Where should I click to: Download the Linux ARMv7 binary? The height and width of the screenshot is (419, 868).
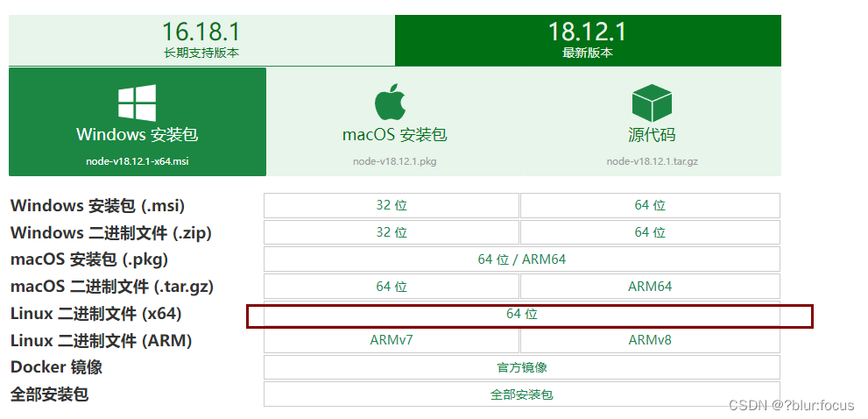click(x=392, y=340)
